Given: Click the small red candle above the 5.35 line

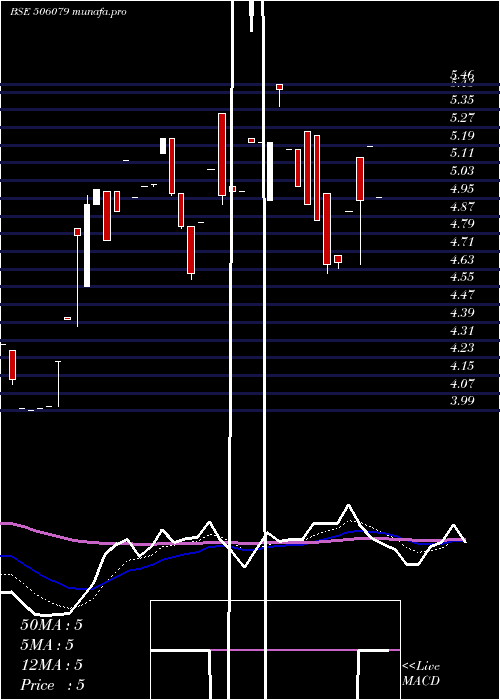Looking at the screenshot, I should (279, 87).
